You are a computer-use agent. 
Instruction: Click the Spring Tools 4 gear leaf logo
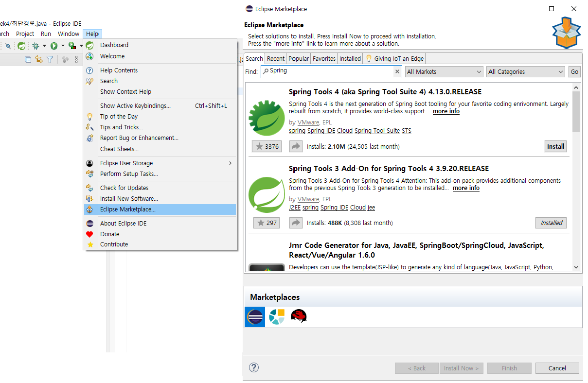coord(267,117)
